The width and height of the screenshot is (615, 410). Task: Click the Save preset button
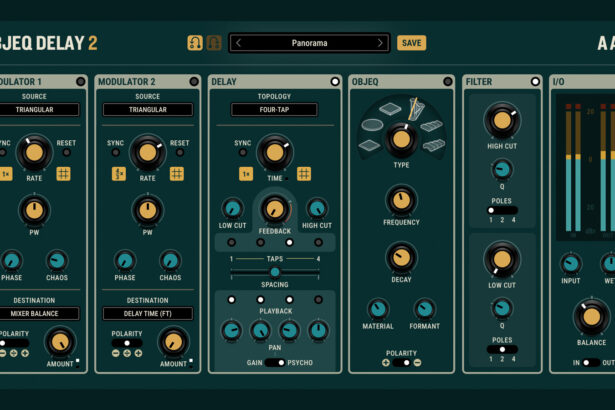[411, 43]
